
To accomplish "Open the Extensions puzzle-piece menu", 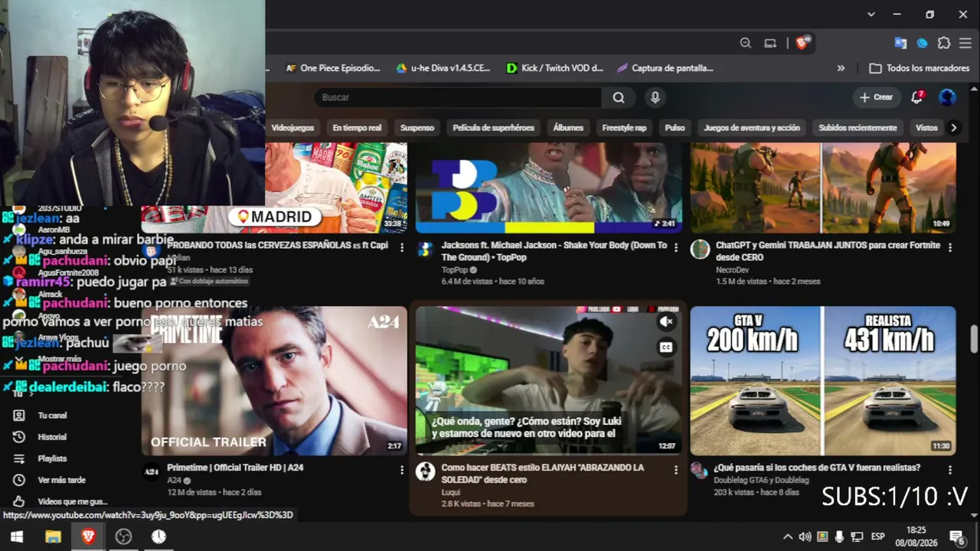I will [944, 44].
